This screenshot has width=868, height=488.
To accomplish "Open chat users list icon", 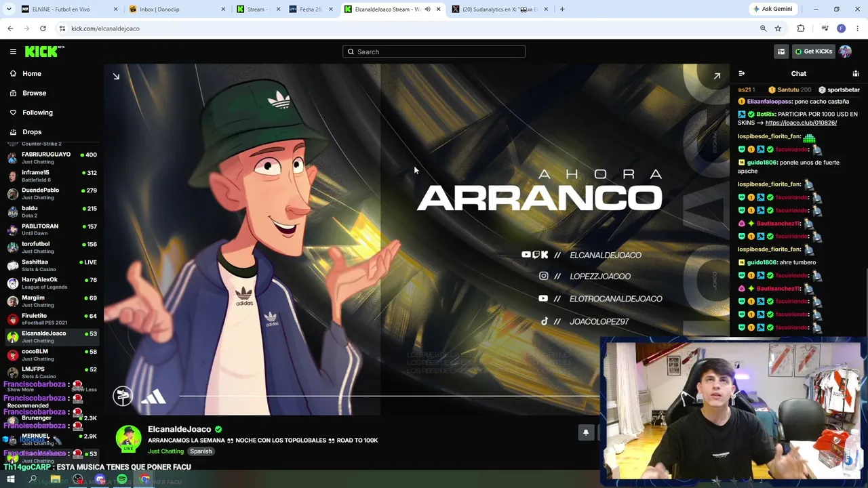I will tap(856, 73).
